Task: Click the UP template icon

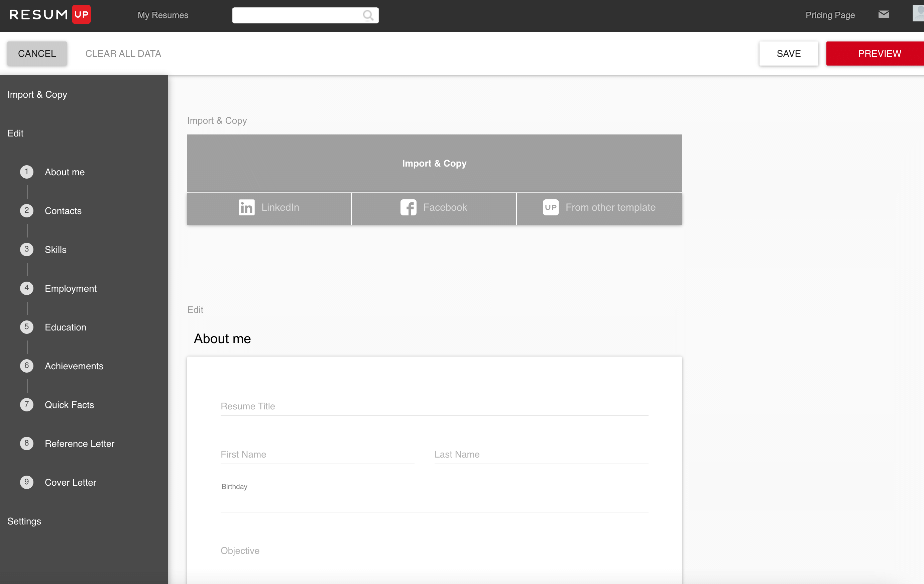Action: coord(551,207)
